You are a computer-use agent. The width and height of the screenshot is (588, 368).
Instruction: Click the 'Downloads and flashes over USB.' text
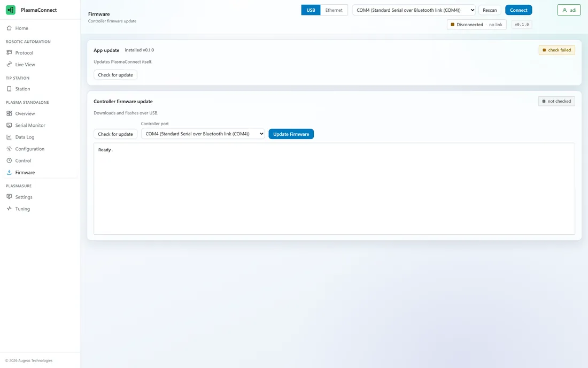click(x=126, y=113)
